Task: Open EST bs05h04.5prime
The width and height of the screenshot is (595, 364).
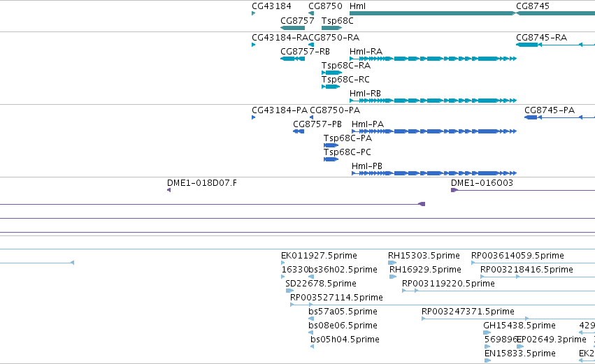Action: coord(345,340)
